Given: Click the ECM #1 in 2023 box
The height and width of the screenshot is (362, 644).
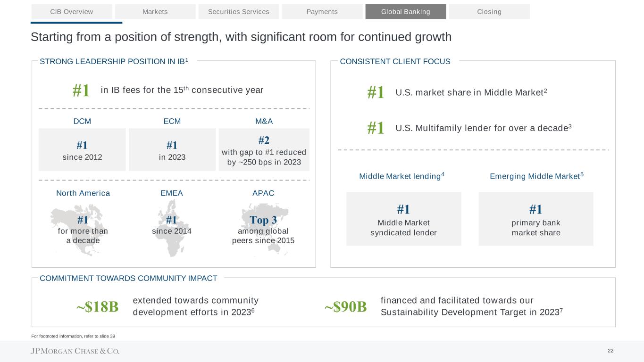Looking at the screenshot, I should tap(172, 150).
